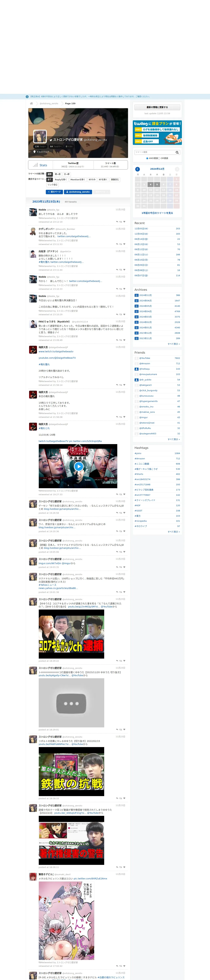The width and height of the screenshot is (210, 980).
Task: Open the Stats bar chart link
Action: coord(40,165)
